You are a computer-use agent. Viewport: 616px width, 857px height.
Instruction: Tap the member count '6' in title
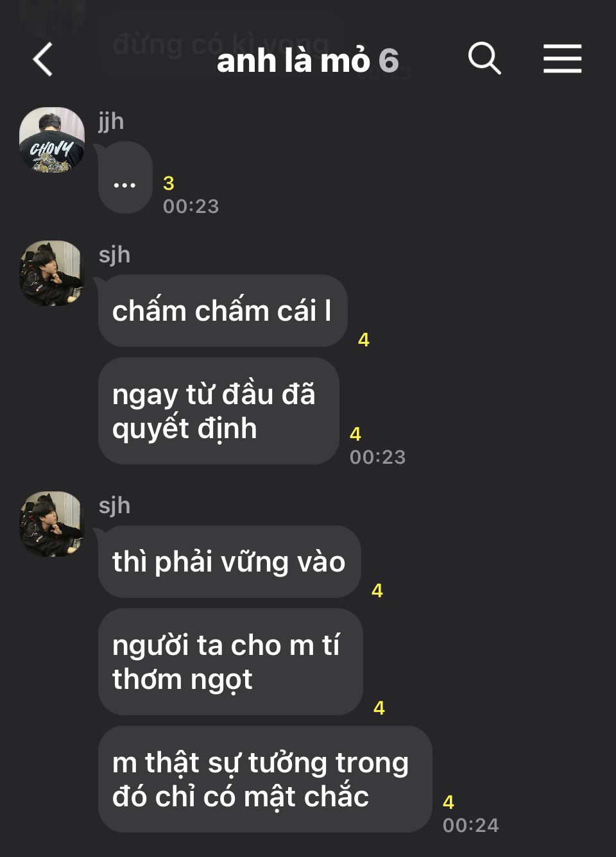click(389, 62)
